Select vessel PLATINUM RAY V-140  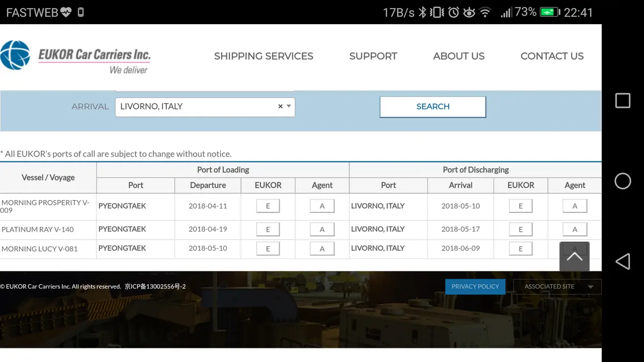point(38,230)
